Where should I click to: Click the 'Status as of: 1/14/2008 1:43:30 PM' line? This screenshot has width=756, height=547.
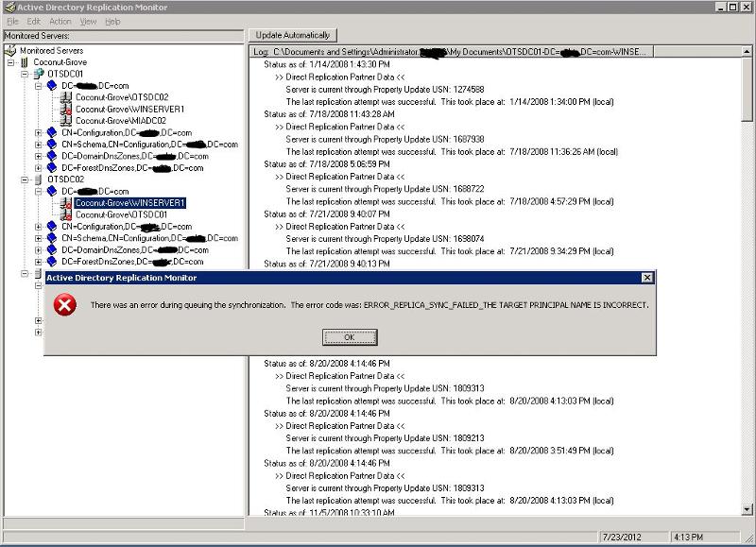(x=327, y=64)
